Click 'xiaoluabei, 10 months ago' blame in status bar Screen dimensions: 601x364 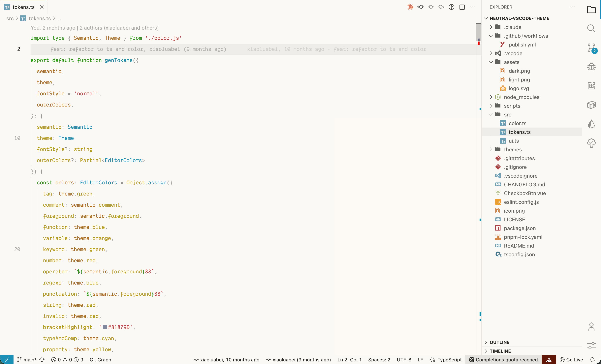226,360
